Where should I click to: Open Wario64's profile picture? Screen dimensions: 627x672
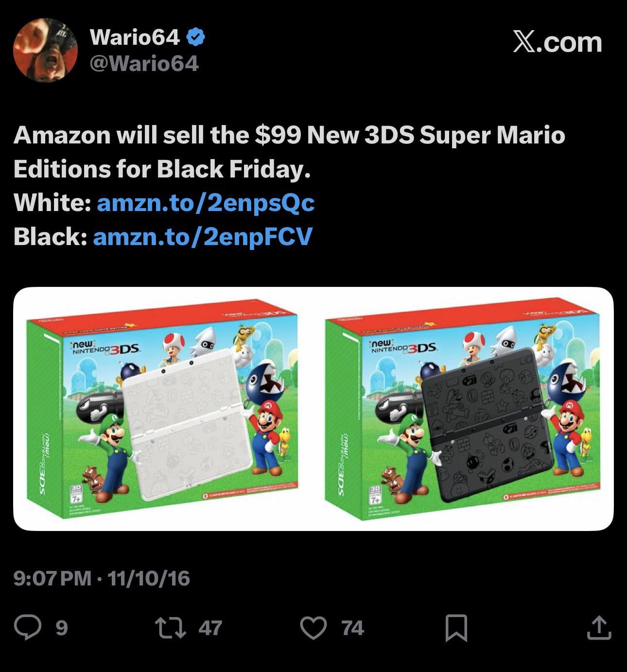pyautogui.click(x=45, y=50)
